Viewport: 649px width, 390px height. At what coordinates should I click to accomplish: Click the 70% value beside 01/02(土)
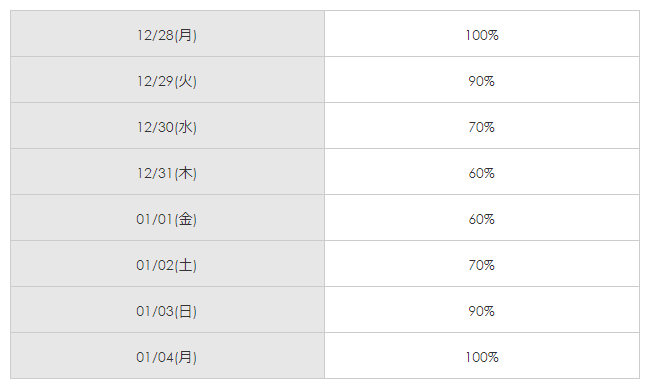pyautogui.click(x=482, y=265)
